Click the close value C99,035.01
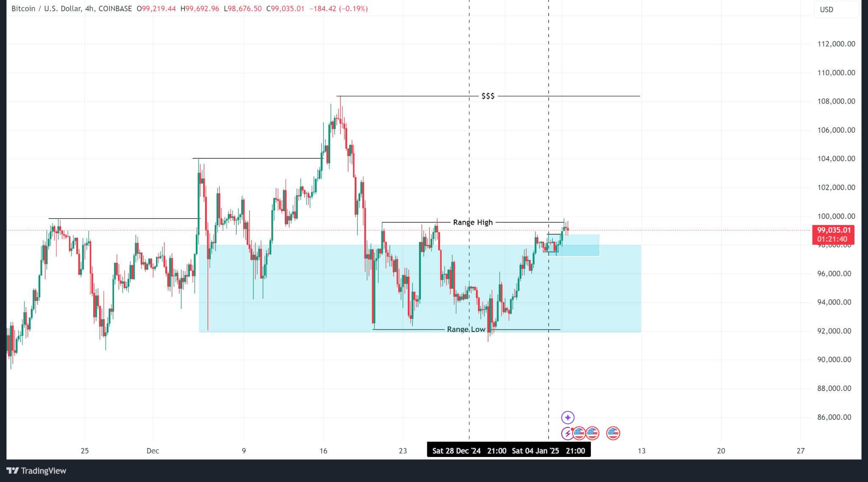868x482 pixels. 285,8
